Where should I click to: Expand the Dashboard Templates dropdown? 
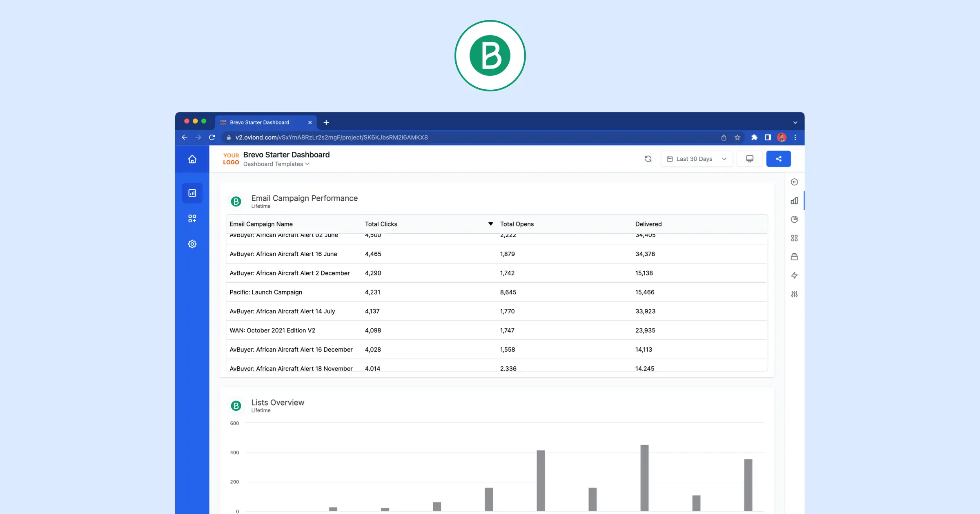pos(276,164)
